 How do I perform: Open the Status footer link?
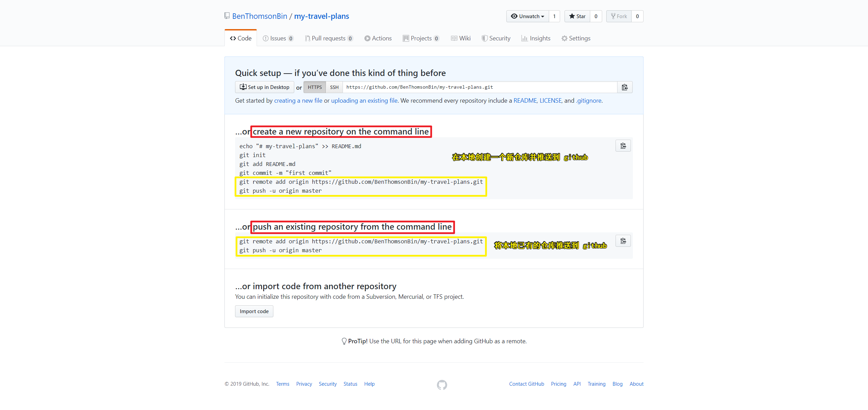click(350, 384)
